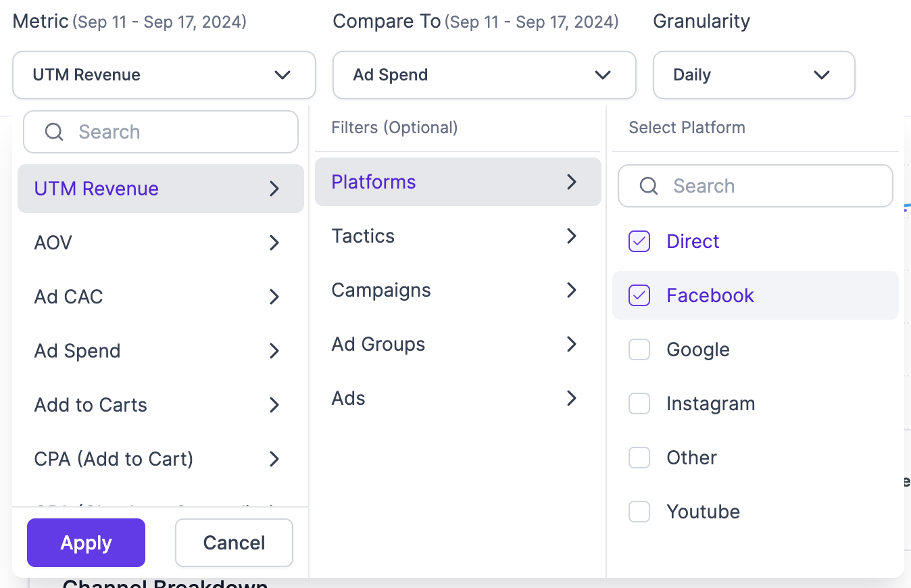Image resolution: width=911 pixels, height=588 pixels.
Task: Open the UTM Revenue metric dropdown
Action: pyautogui.click(x=164, y=75)
